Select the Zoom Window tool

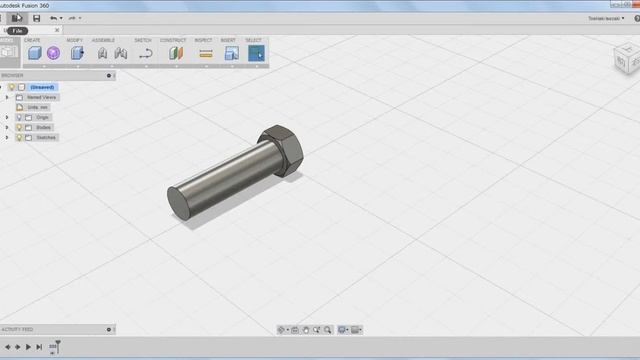tap(317, 330)
